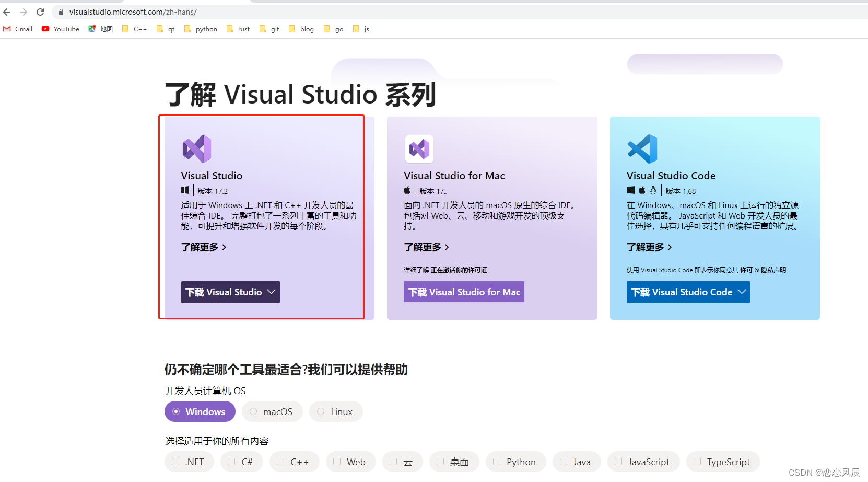Open the blog bookmark folder
868x482 pixels.
301,29
